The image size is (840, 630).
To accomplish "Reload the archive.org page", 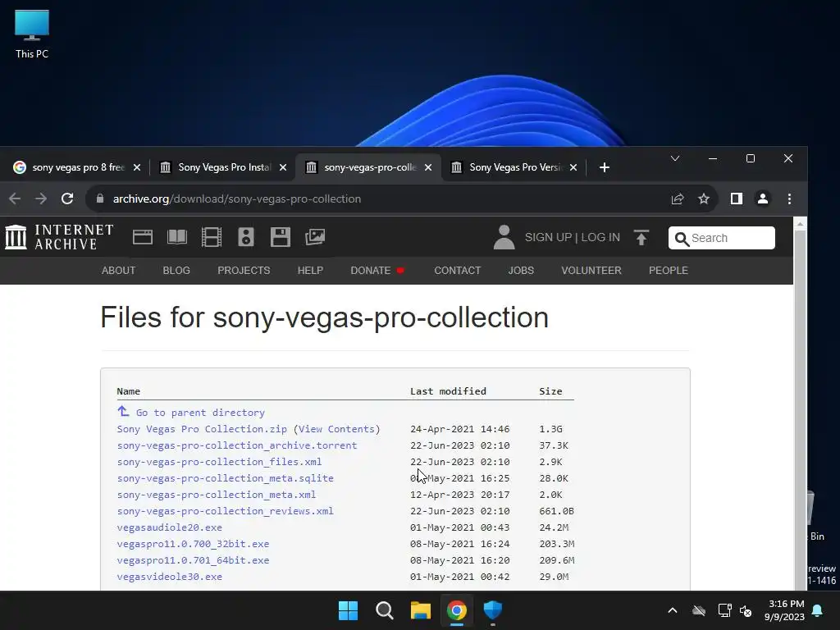I will coord(67,199).
